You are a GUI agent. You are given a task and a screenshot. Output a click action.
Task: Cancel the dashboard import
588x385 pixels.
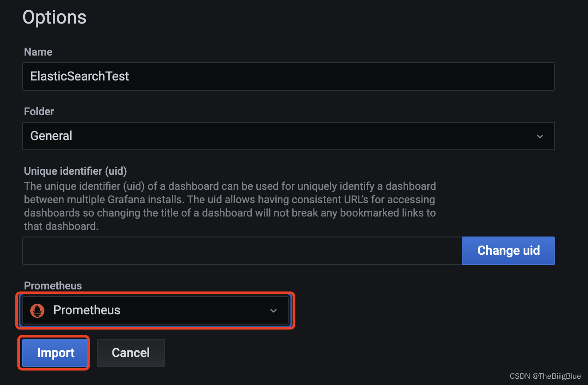pos(131,353)
